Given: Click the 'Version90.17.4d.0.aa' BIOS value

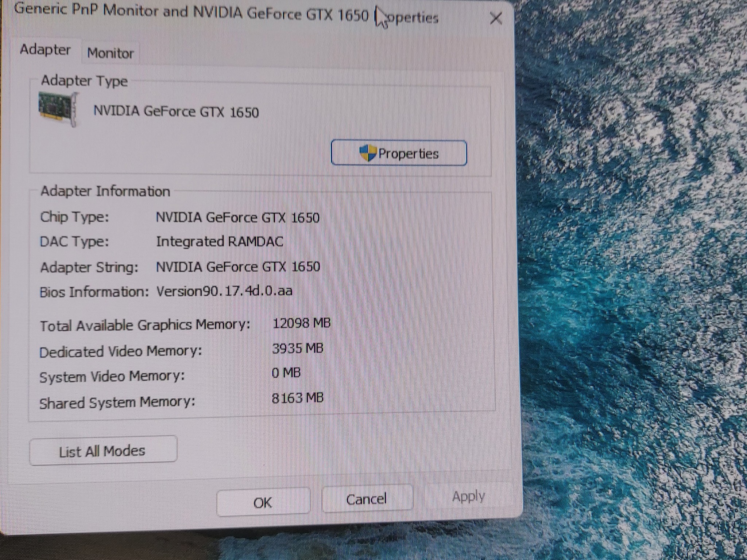Looking at the screenshot, I should tap(224, 291).
